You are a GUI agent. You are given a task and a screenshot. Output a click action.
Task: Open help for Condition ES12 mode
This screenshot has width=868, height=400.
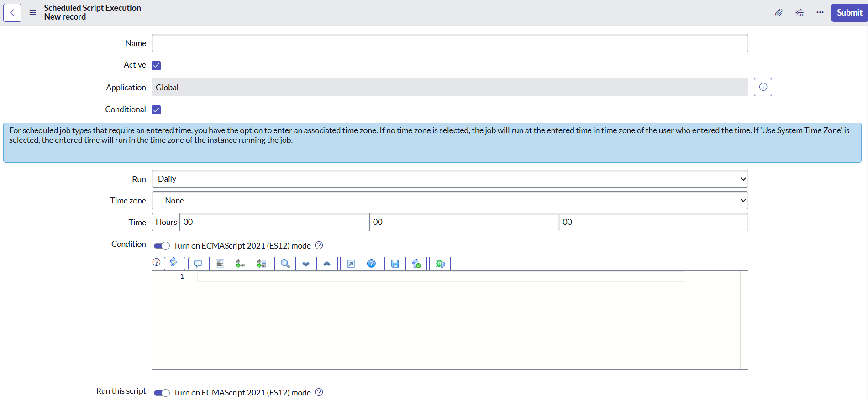coord(319,245)
